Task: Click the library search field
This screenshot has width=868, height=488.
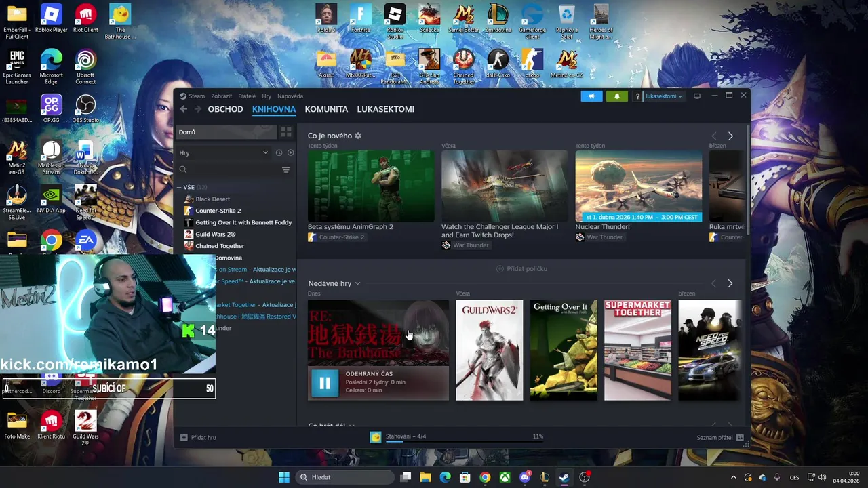Action: coord(227,169)
